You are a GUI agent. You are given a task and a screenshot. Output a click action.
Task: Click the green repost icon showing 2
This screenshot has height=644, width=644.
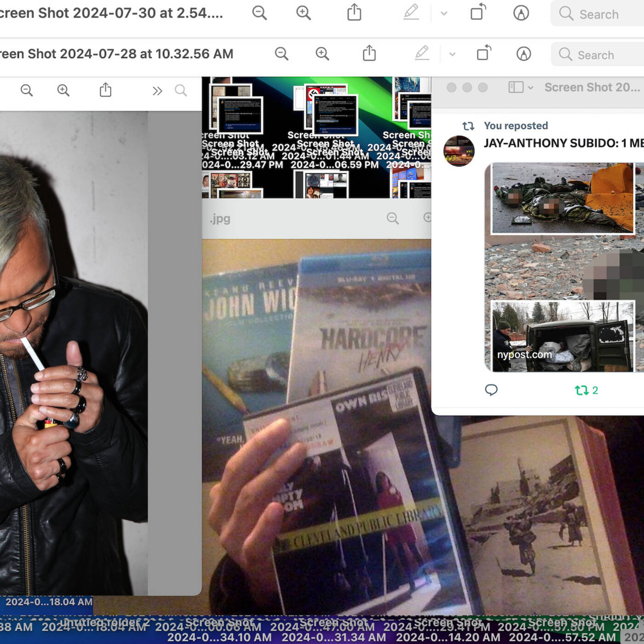(581, 391)
